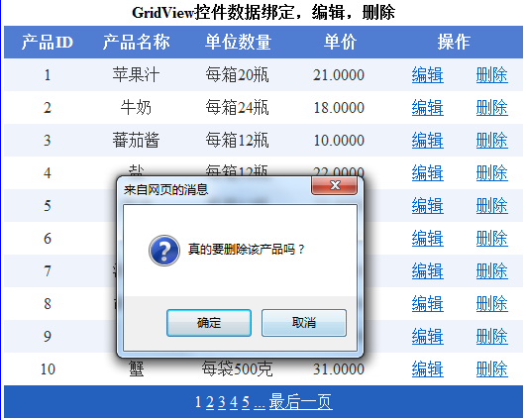
Task: Click the 每箱24瓶 quantity cell
Action: [237, 108]
